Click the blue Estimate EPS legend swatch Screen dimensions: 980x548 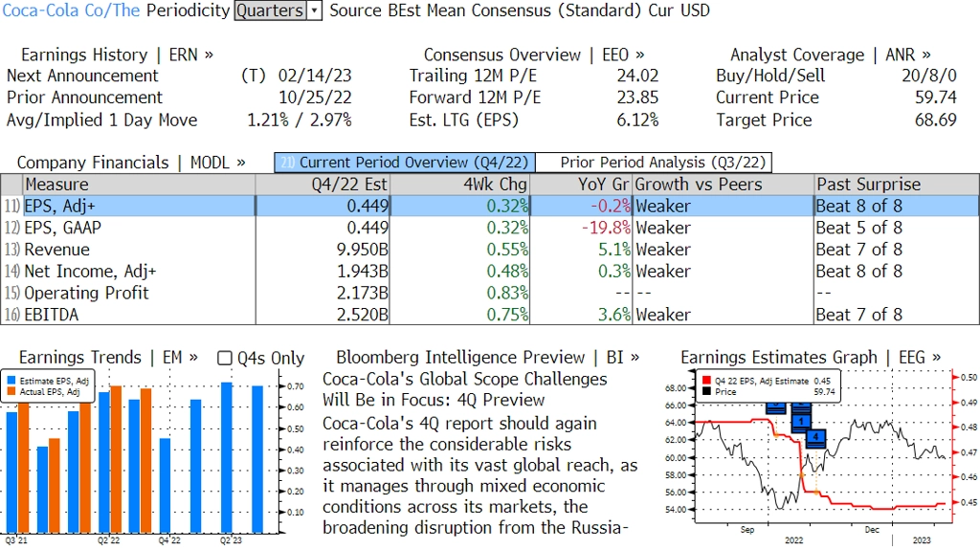click(11, 381)
